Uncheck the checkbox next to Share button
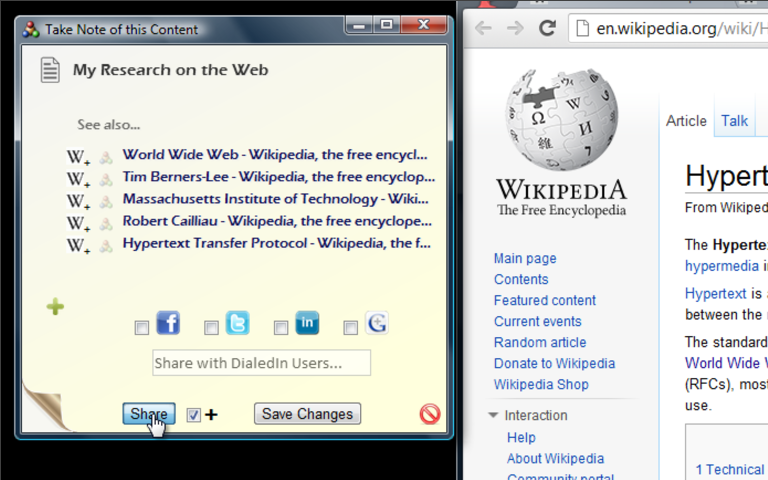Viewport: 768px width, 480px height. pos(193,415)
